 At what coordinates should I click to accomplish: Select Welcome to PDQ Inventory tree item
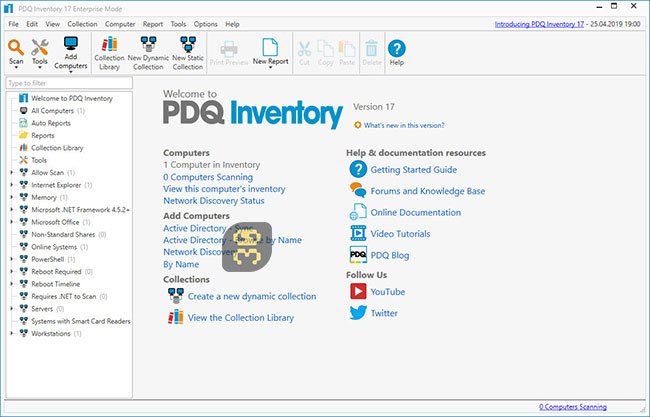[66, 98]
